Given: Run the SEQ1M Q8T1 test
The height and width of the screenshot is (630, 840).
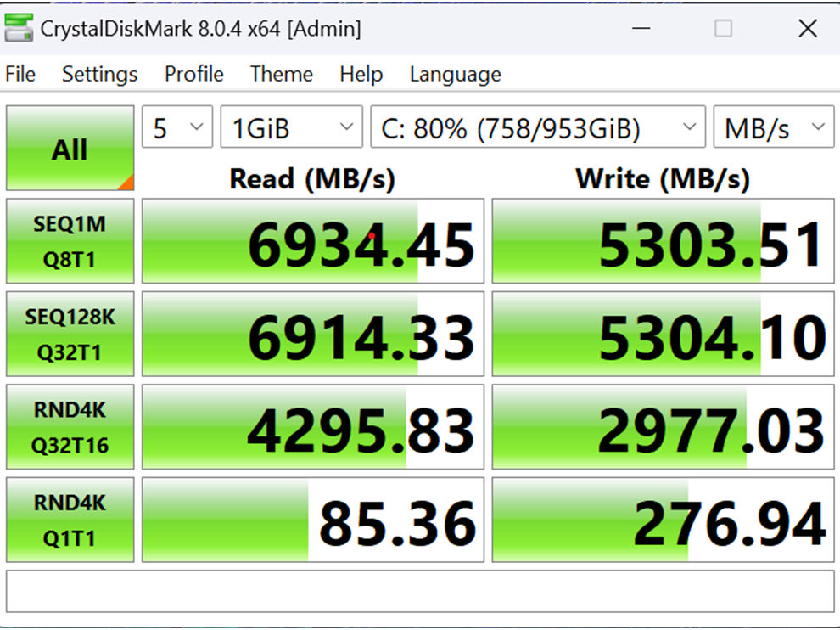Looking at the screenshot, I should (70, 241).
